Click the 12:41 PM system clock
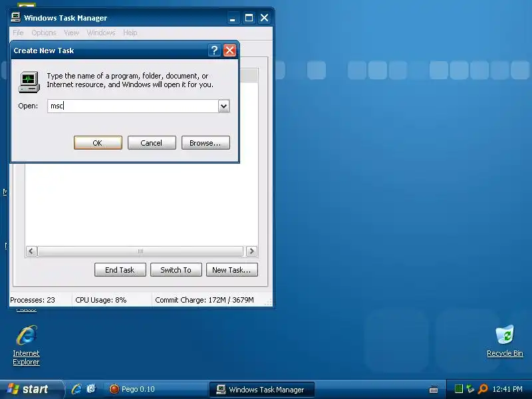The width and height of the screenshot is (532, 399). [507, 389]
